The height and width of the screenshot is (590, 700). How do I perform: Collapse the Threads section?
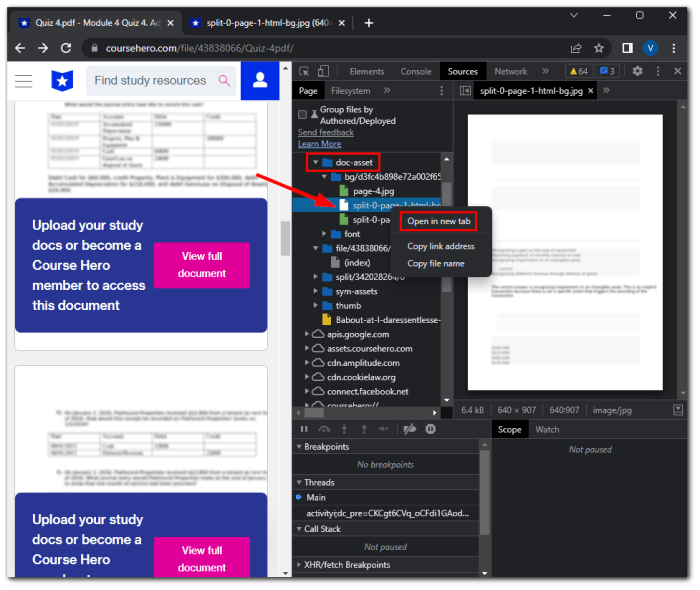point(299,482)
